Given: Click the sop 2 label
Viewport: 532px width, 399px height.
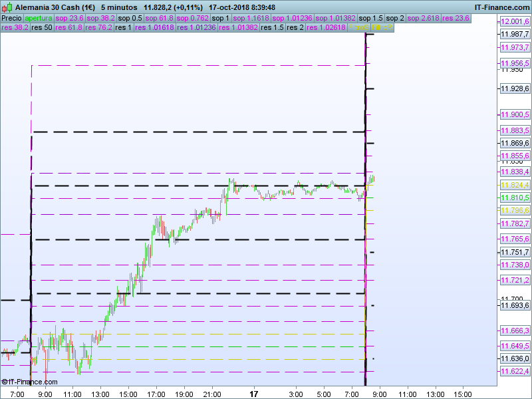Looking at the screenshot, I should (x=395, y=18).
